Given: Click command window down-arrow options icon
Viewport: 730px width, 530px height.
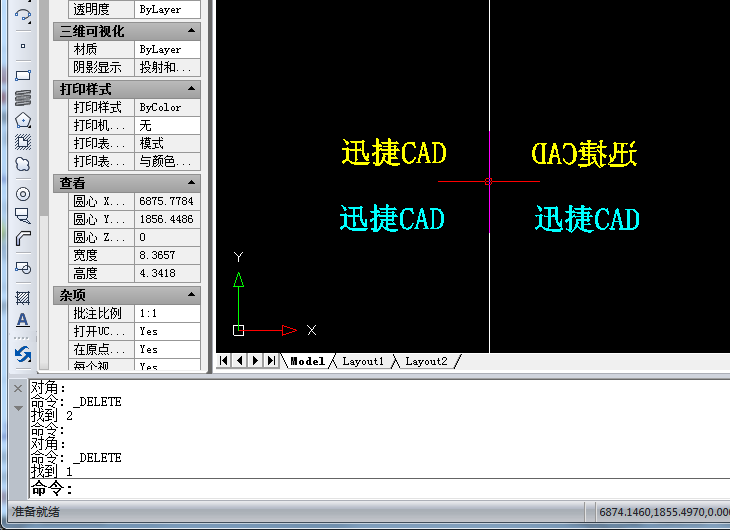Looking at the screenshot, I should coord(18,408).
